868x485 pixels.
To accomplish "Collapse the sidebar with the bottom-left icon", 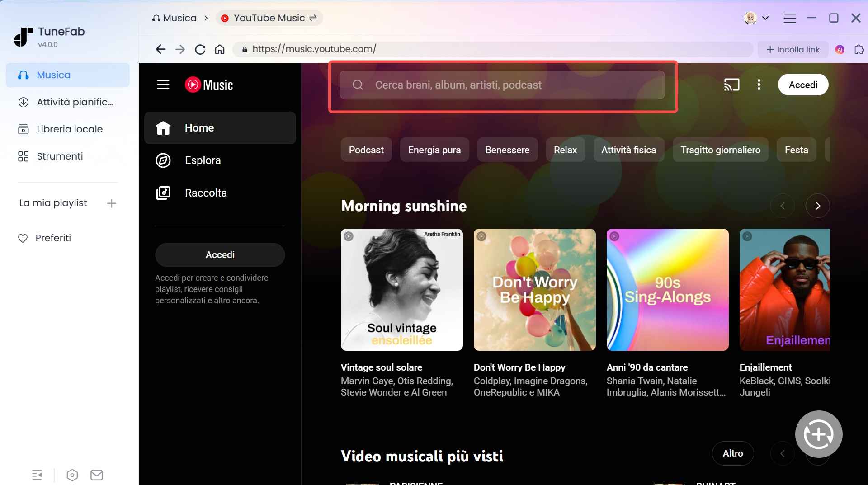I will tap(37, 475).
